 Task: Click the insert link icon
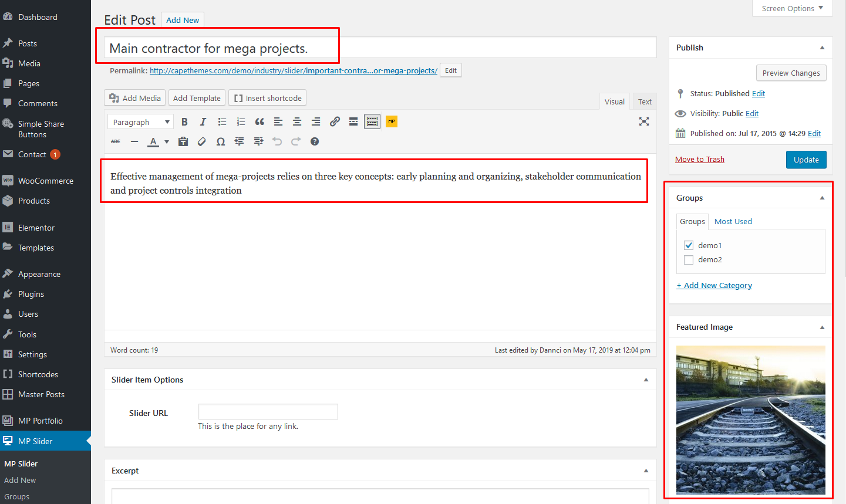335,122
